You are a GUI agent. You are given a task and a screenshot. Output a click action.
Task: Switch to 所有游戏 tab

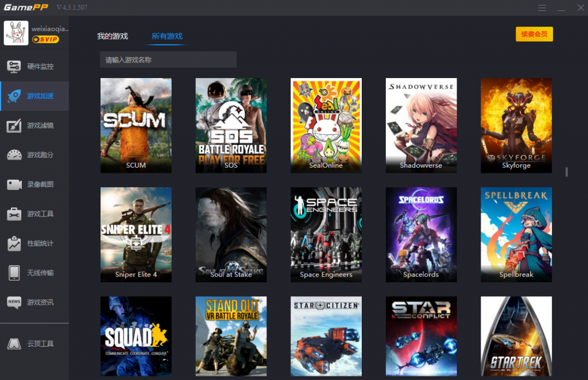pos(167,36)
